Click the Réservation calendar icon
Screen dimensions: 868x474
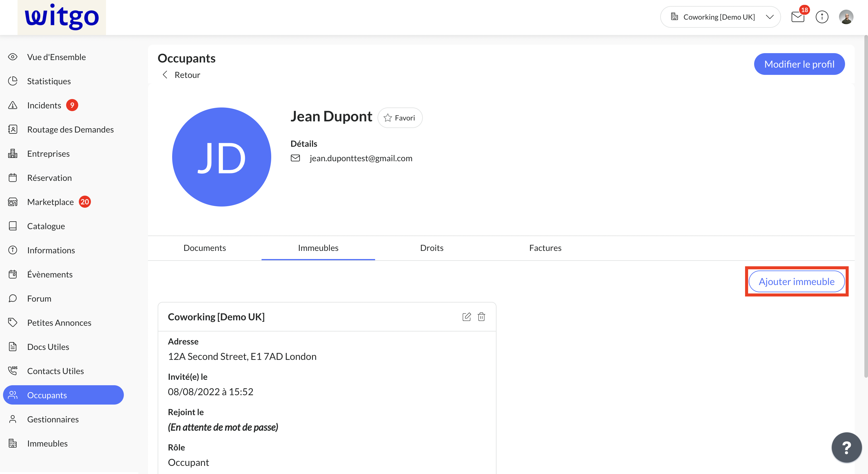[x=13, y=178]
